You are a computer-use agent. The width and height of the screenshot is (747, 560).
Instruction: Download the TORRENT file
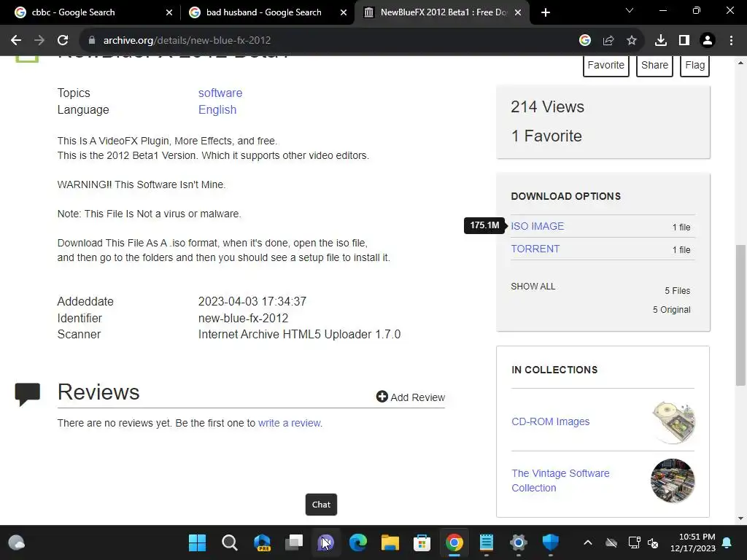point(535,249)
